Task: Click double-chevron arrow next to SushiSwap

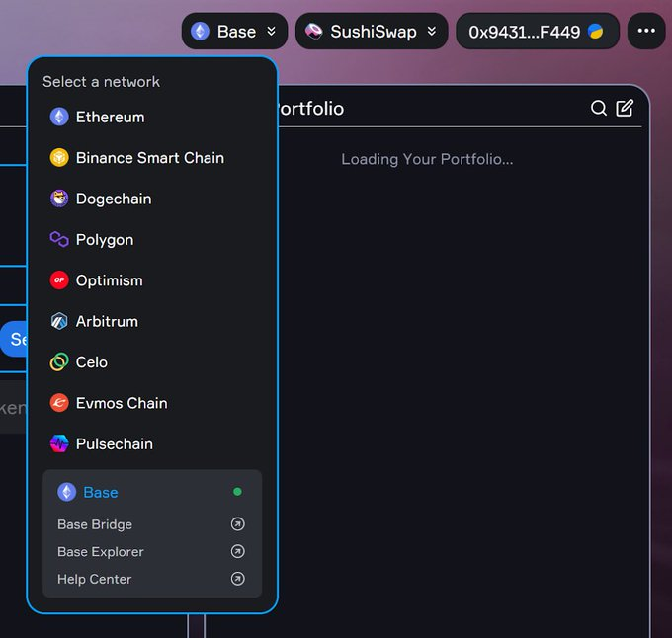Action: click(x=432, y=32)
